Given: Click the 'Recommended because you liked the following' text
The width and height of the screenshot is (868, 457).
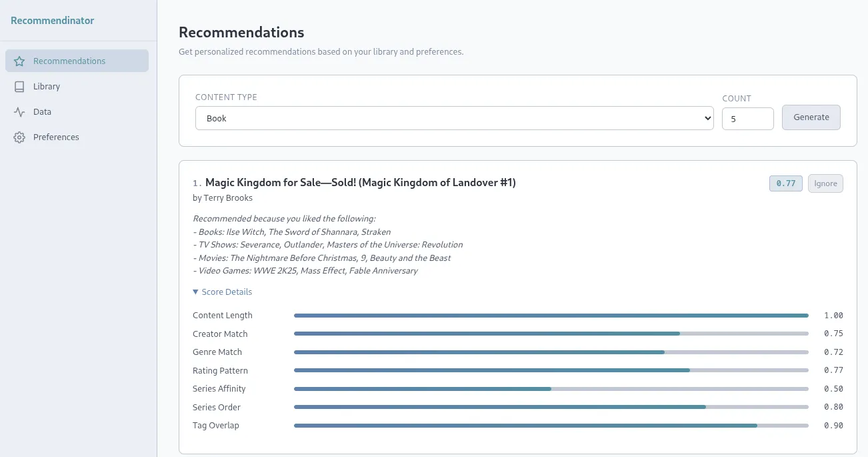Looking at the screenshot, I should 284,219.
